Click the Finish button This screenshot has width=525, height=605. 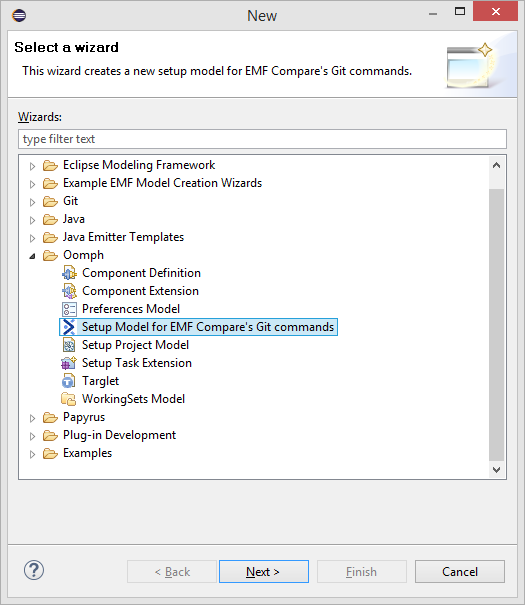(x=362, y=571)
